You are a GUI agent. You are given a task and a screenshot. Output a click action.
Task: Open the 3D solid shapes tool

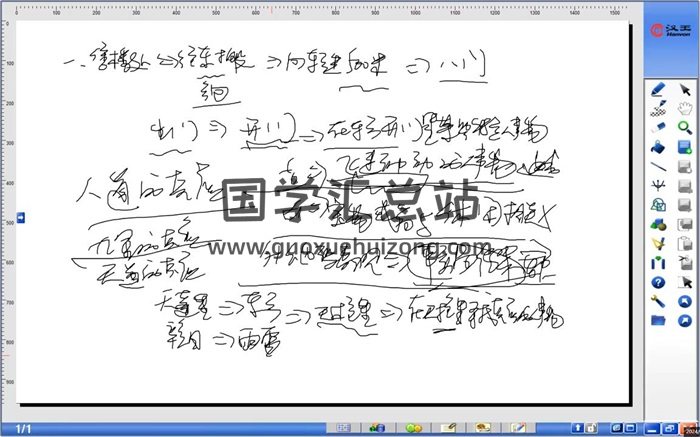point(658,225)
